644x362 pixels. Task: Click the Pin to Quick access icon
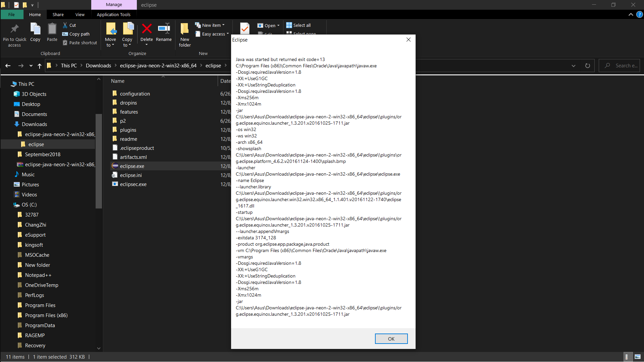point(14,29)
